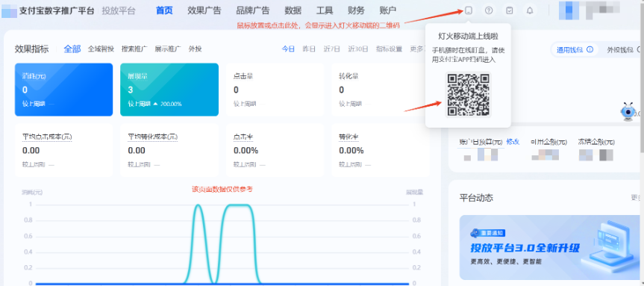Image resolution: width=644 pixels, height=286 pixels.
Task: Select the 全部 metrics tab
Action: tap(72, 49)
